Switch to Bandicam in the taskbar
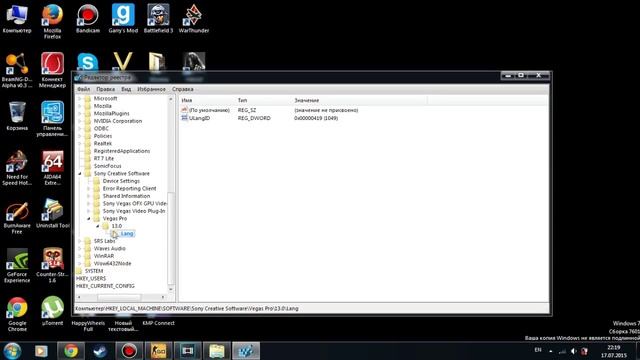The height and width of the screenshot is (360, 640). (x=129, y=351)
